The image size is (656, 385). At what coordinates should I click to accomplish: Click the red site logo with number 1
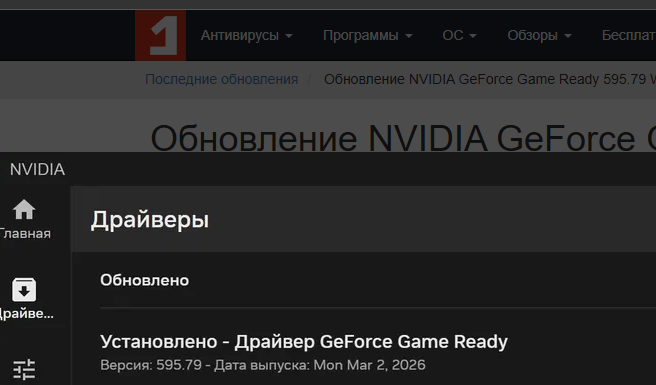pos(160,36)
